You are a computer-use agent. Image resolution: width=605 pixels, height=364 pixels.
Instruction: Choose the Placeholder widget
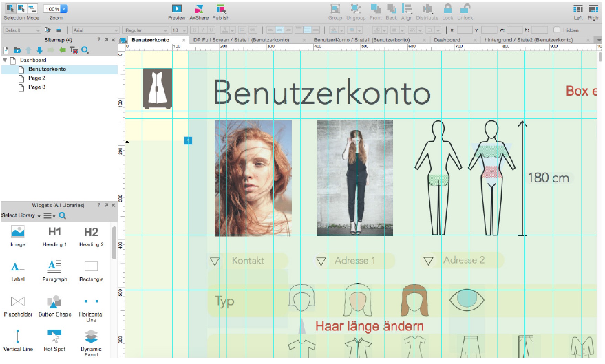[18, 302]
